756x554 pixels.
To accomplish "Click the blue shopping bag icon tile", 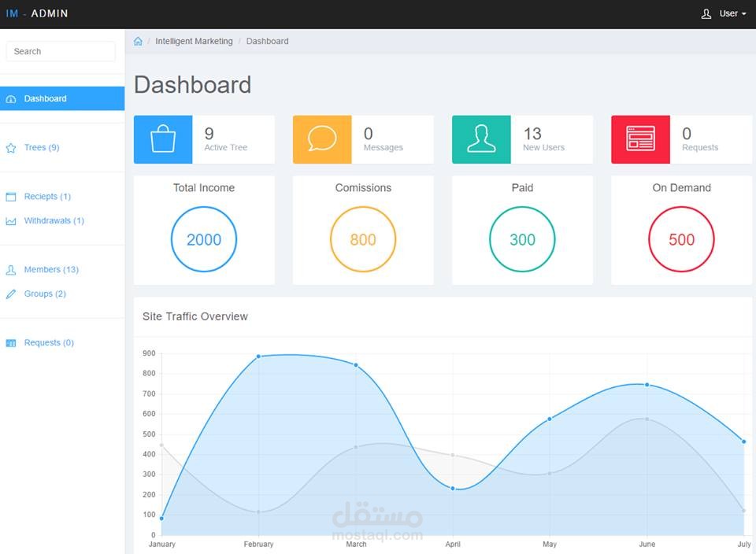I will (x=163, y=139).
